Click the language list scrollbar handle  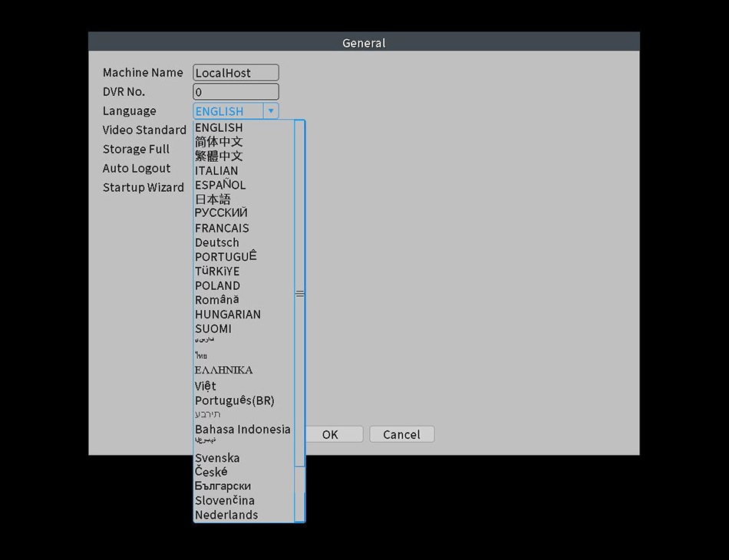point(300,294)
